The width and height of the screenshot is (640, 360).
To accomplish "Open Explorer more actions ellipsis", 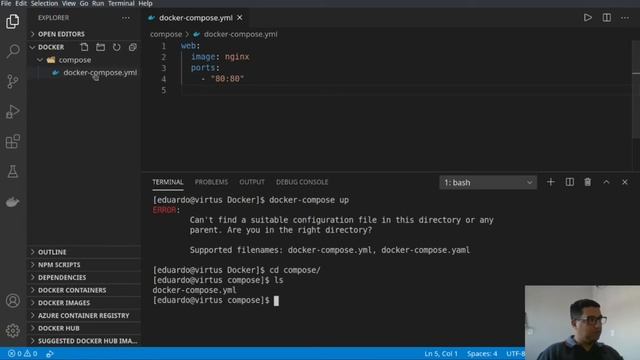I will tap(126, 18).
